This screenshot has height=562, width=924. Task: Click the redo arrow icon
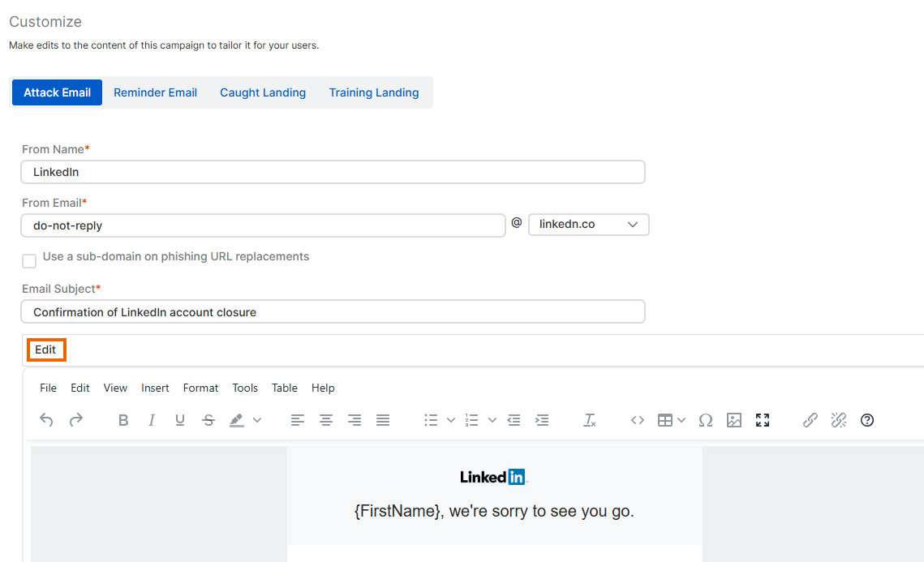tap(76, 420)
